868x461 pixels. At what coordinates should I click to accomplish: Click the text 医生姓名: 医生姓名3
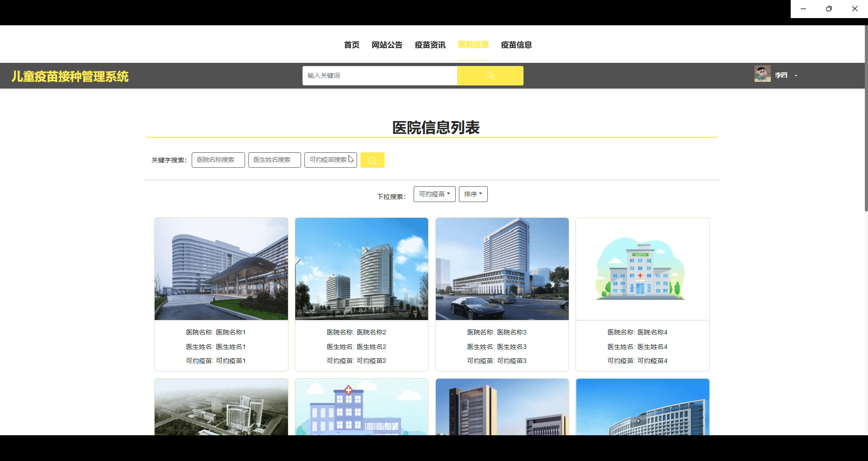(x=497, y=347)
